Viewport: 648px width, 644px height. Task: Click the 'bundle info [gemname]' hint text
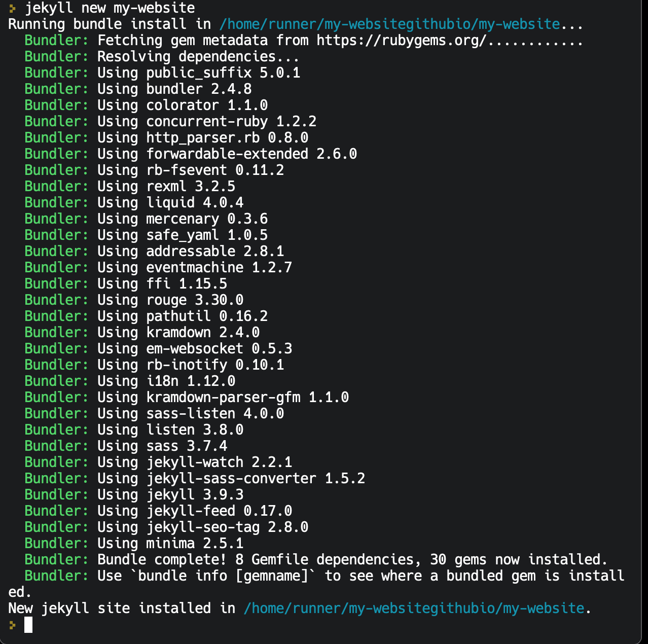[224, 576]
